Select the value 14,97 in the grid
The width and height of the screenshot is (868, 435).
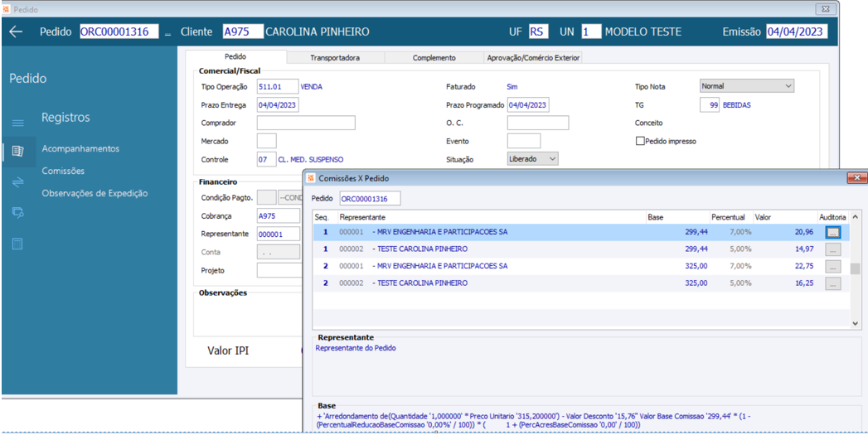click(x=804, y=249)
